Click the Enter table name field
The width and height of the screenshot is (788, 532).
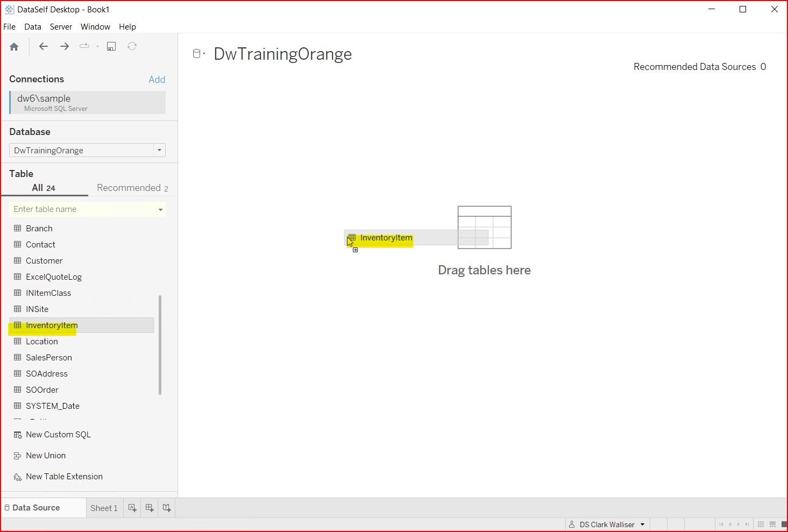(x=81, y=209)
